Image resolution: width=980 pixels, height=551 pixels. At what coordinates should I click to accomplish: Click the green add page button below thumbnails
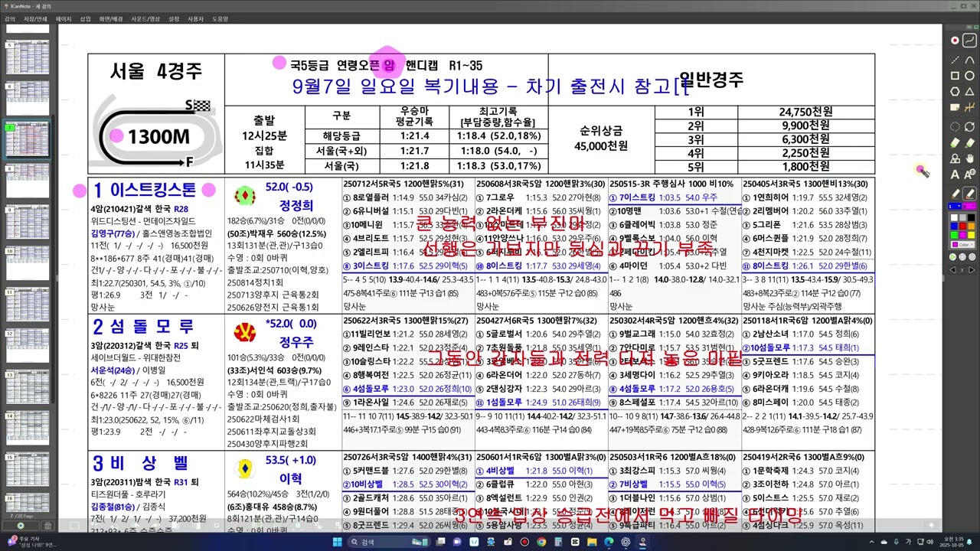point(20,526)
